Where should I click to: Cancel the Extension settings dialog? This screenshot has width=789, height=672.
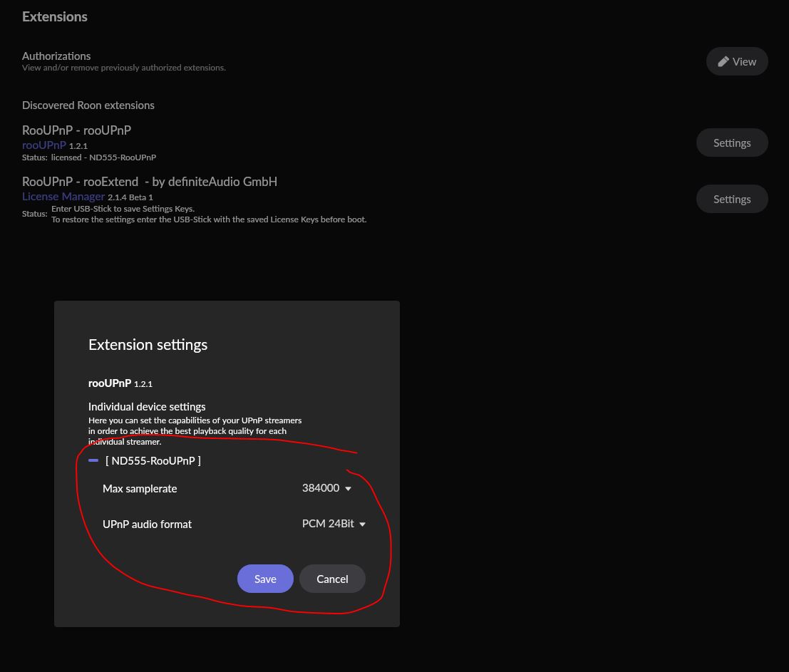[332, 579]
